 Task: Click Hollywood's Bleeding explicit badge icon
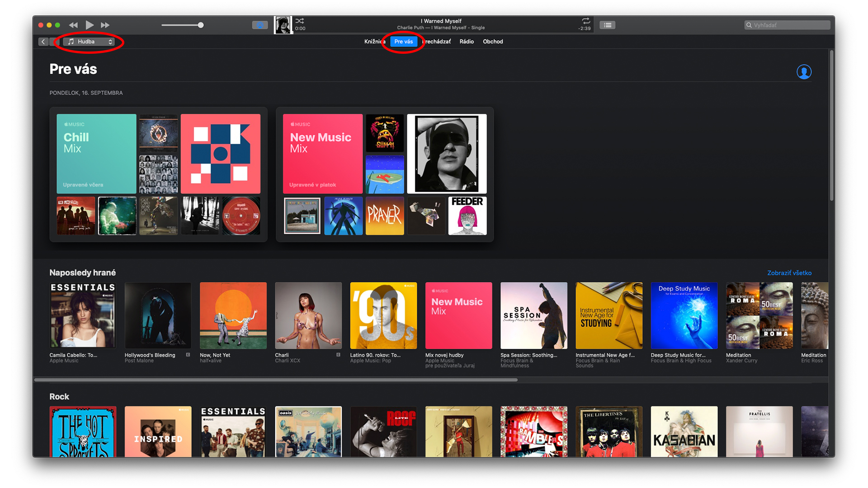(x=188, y=355)
